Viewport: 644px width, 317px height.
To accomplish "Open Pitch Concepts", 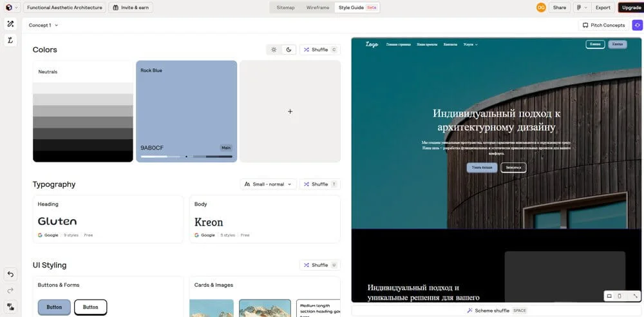I will pyautogui.click(x=603, y=25).
